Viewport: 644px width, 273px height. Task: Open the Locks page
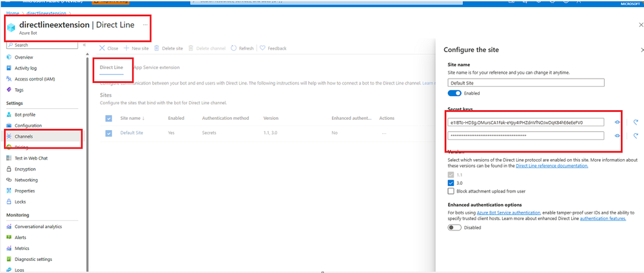(x=20, y=202)
